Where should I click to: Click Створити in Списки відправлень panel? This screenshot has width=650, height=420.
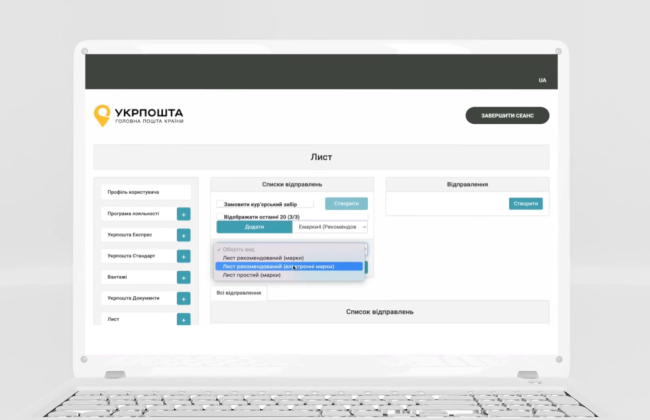pyautogui.click(x=346, y=204)
